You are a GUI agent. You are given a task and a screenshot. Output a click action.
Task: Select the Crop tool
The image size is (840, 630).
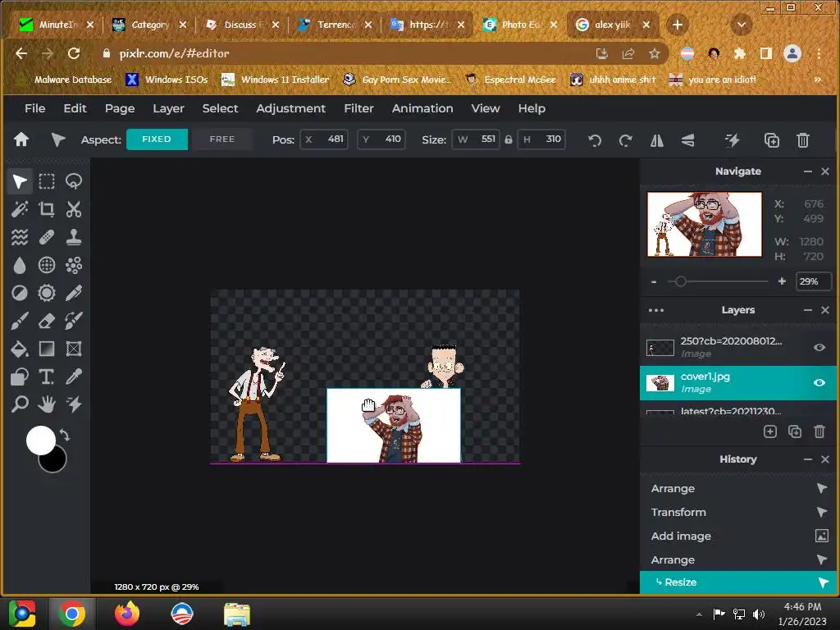point(47,209)
